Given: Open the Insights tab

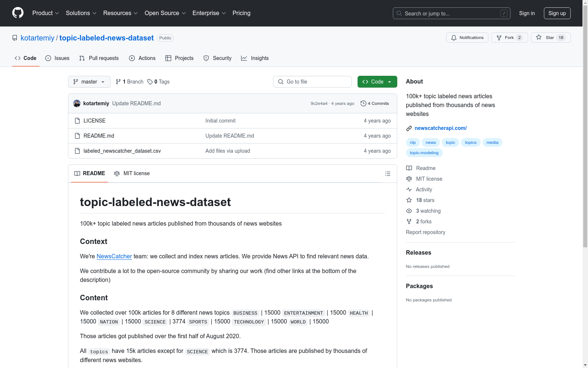Looking at the screenshot, I should (x=255, y=58).
